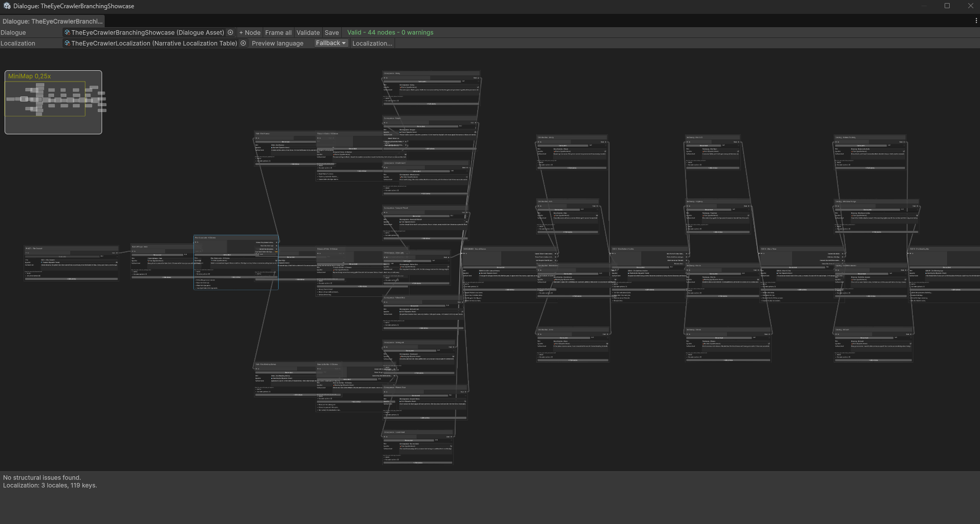The height and width of the screenshot is (524, 980).
Task: Open the Fallback preview language dropdown
Action: tap(330, 43)
